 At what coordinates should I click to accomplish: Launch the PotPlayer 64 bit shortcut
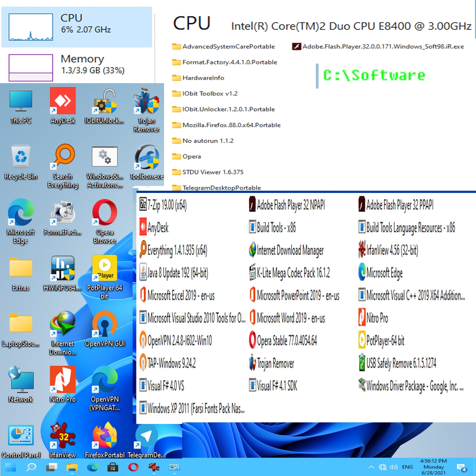[104, 278]
